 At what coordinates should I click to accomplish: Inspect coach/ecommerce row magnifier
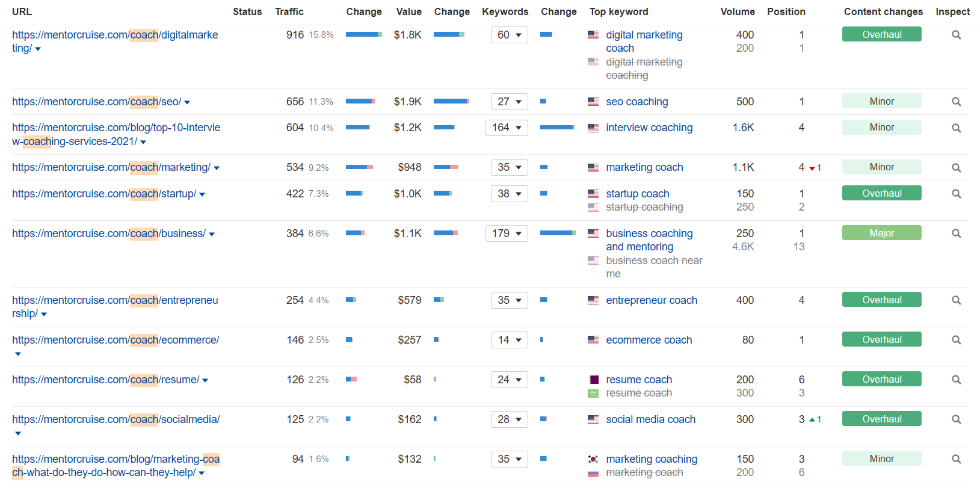pos(956,340)
